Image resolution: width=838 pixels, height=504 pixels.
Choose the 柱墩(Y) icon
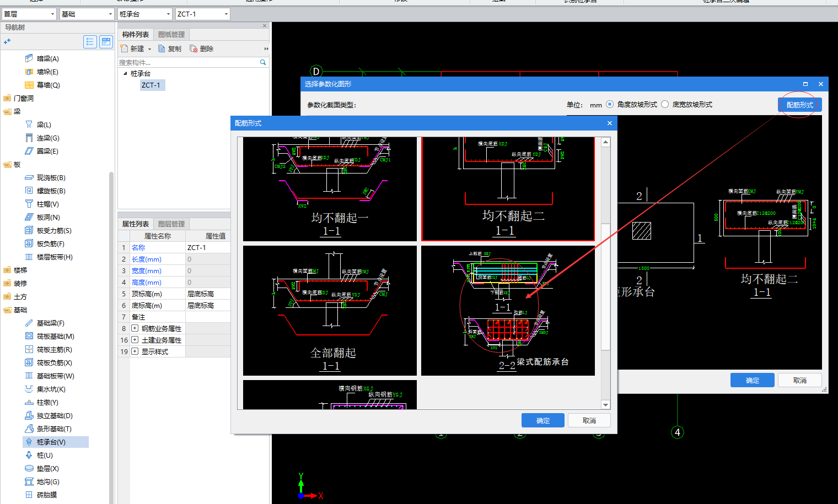click(29, 402)
